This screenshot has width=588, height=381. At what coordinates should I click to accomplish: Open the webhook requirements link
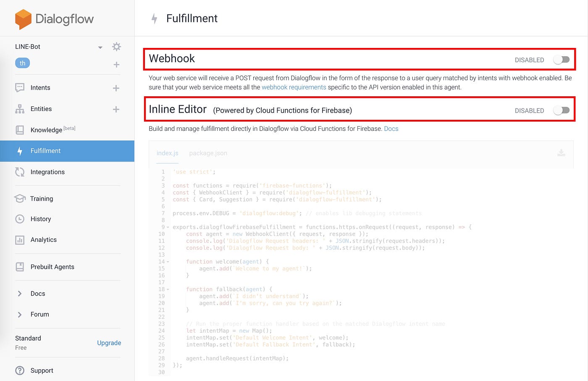[294, 87]
